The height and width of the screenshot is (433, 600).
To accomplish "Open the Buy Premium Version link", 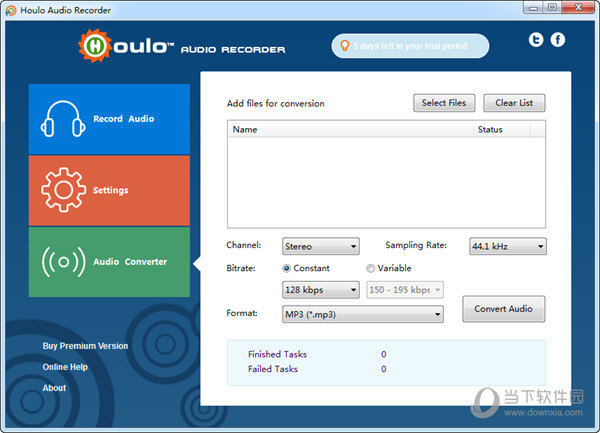I will (85, 346).
